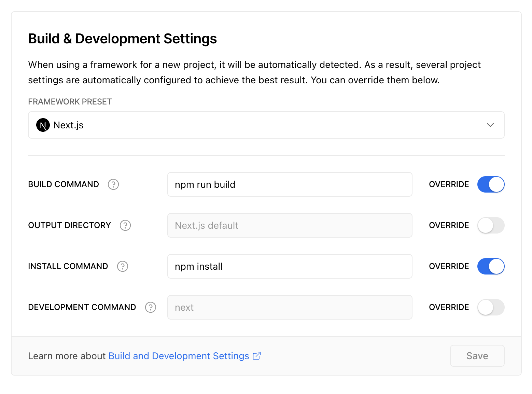Click the Output Directory text field
Image resolution: width=532 pixels, height=394 pixels.
(290, 225)
